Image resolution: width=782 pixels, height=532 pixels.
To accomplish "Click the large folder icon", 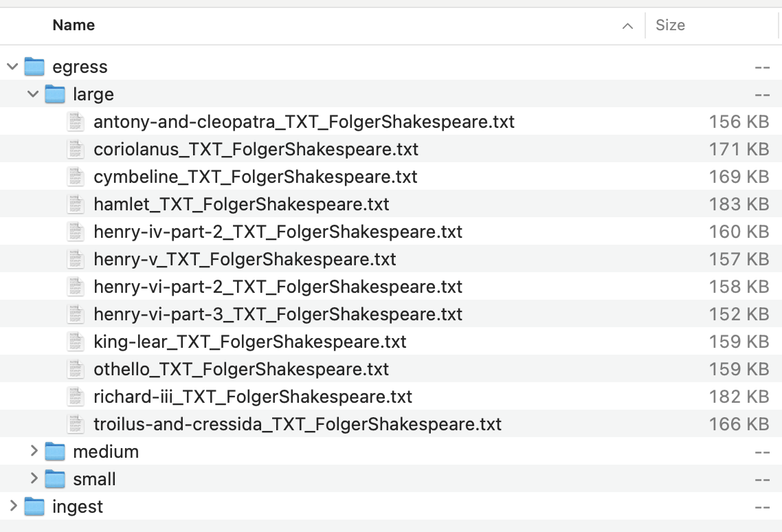I will 55,94.
